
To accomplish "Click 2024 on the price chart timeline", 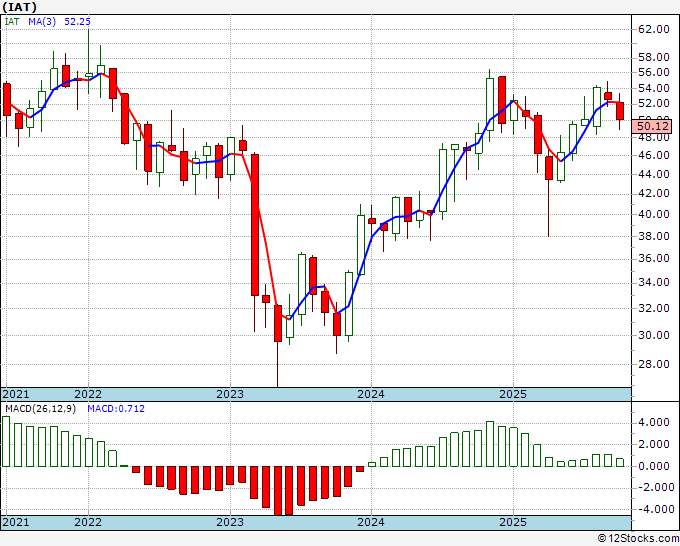I will [371, 394].
